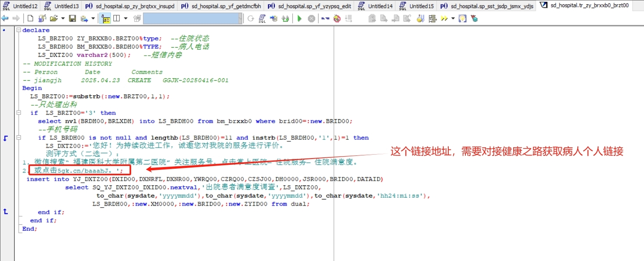Open the sp_sst_jsdp_jsmx_ydjs tab
Viewport: 644px width, 261px height.
[487, 6]
